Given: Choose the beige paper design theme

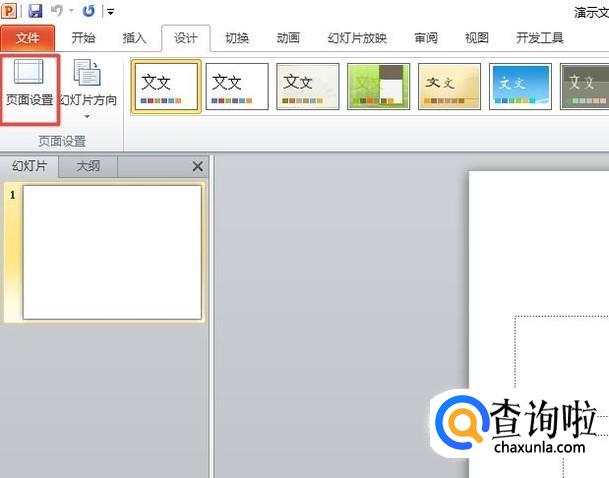Looking at the screenshot, I should [449, 85].
